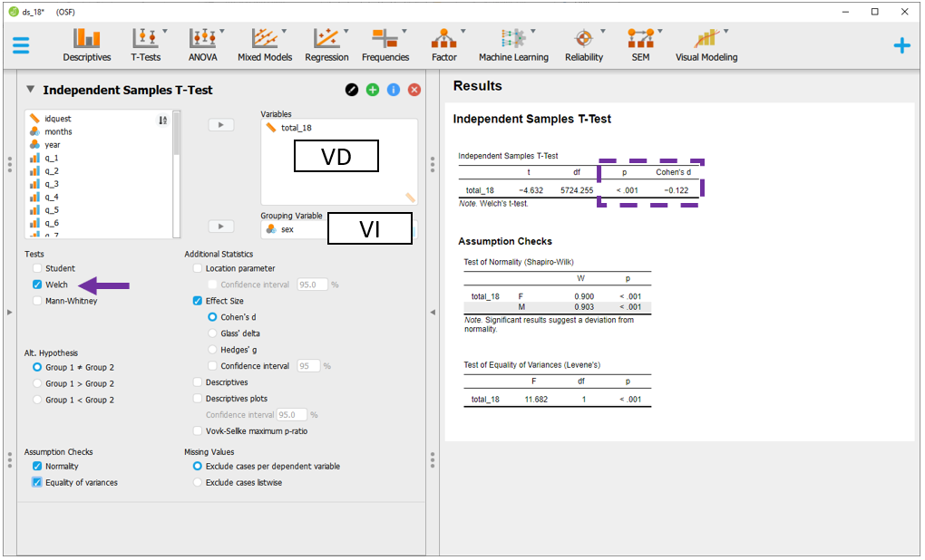The width and height of the screenshot is (925, 560).
Task: Select Group 1 > Group 2 hypothesis
Action: point(37,383)
